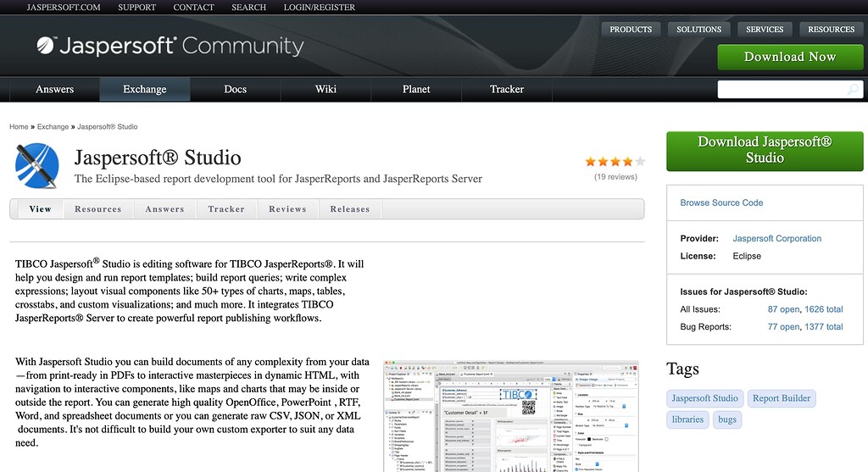Click Jaspersoft® Studio breadcrumb
The height and width of the screenshot is (472, 868).
(x=108, y=127)
